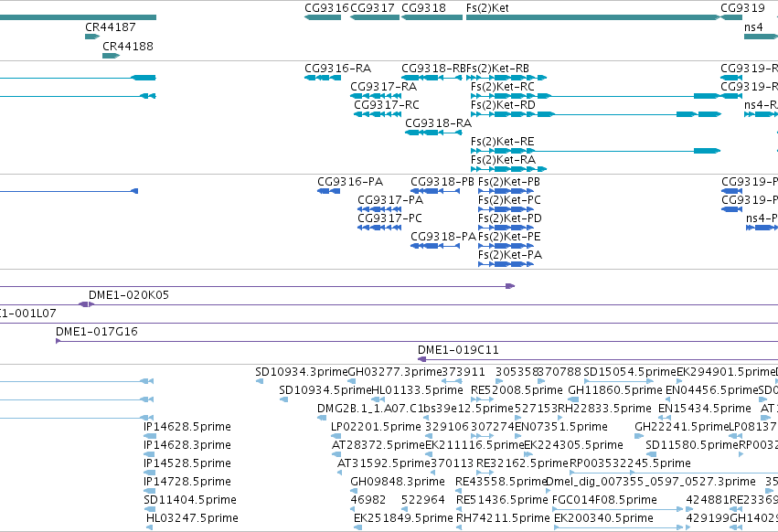778x532 pixels.
Task: Click EST IP14728.5prime
Action: coord(149,491)
